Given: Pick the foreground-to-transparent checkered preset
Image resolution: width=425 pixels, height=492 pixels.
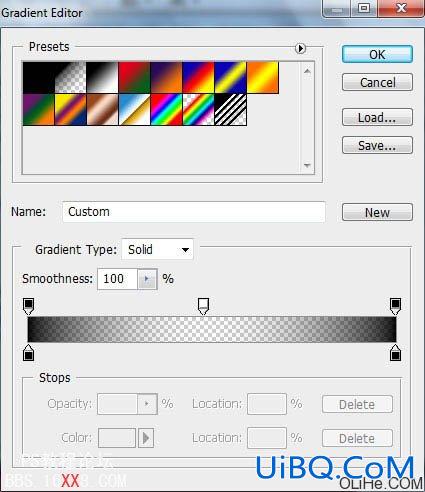Looking at the screenshot, I should pyautogui.click(x=70, y=77).
